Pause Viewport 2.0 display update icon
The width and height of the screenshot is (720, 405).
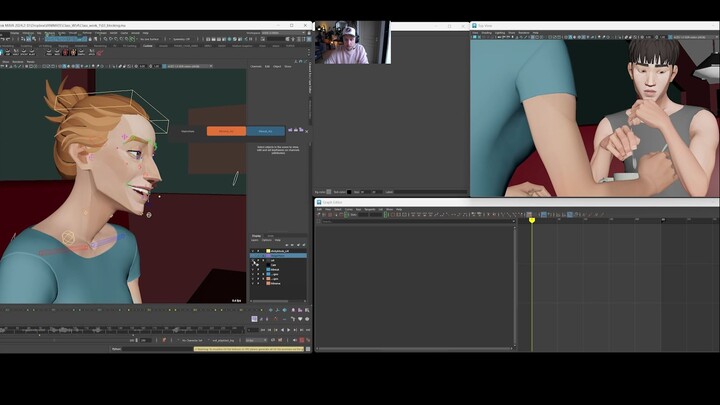251,39
